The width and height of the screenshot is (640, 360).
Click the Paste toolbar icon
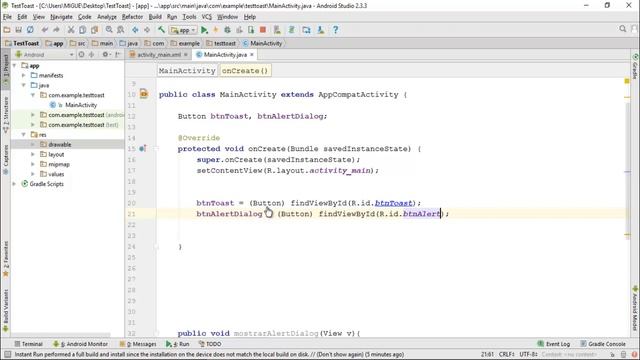click(x=95, y=30)
